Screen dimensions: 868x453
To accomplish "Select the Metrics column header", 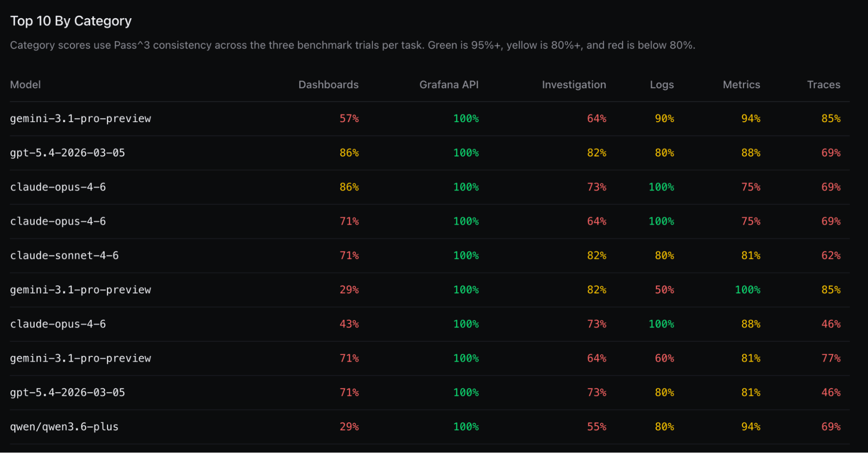I will [741, 85].
